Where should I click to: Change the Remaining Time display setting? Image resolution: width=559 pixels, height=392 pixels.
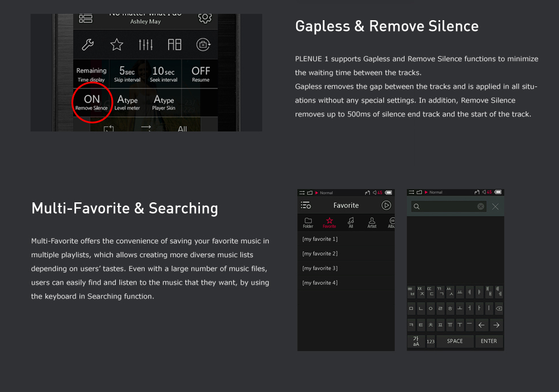(x=91, y=74)
